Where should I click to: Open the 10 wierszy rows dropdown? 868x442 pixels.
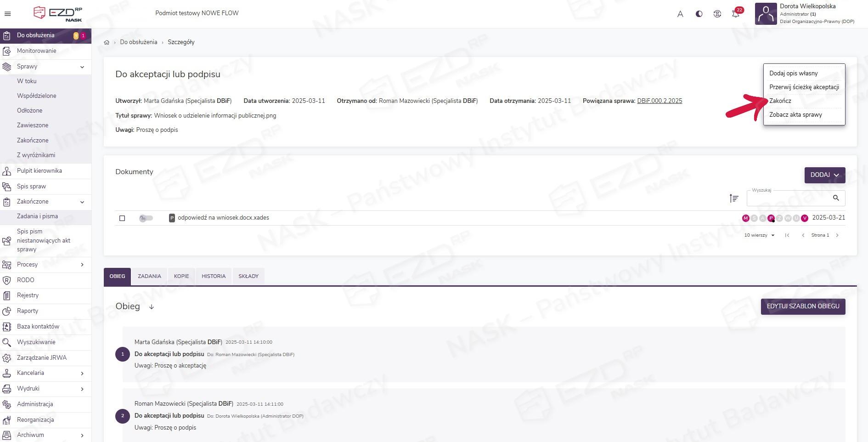(759, 235)
